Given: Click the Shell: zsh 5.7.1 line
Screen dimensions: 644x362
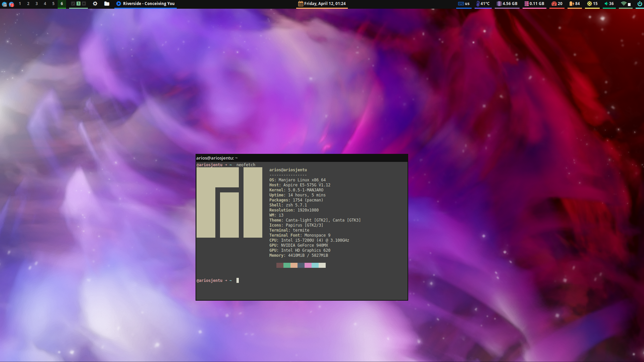Looking at the screenshot, I should tap(288, 205).
